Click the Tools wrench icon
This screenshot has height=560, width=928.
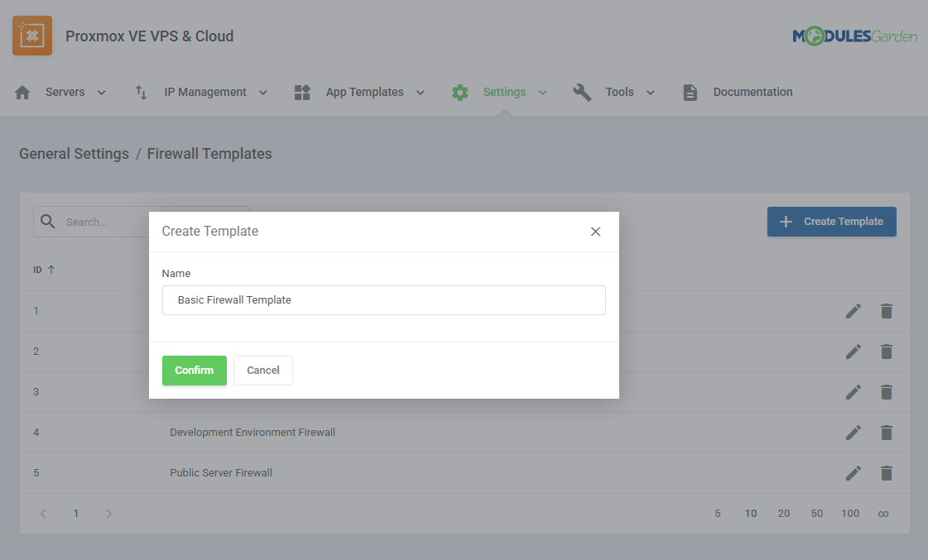[582, 93]
